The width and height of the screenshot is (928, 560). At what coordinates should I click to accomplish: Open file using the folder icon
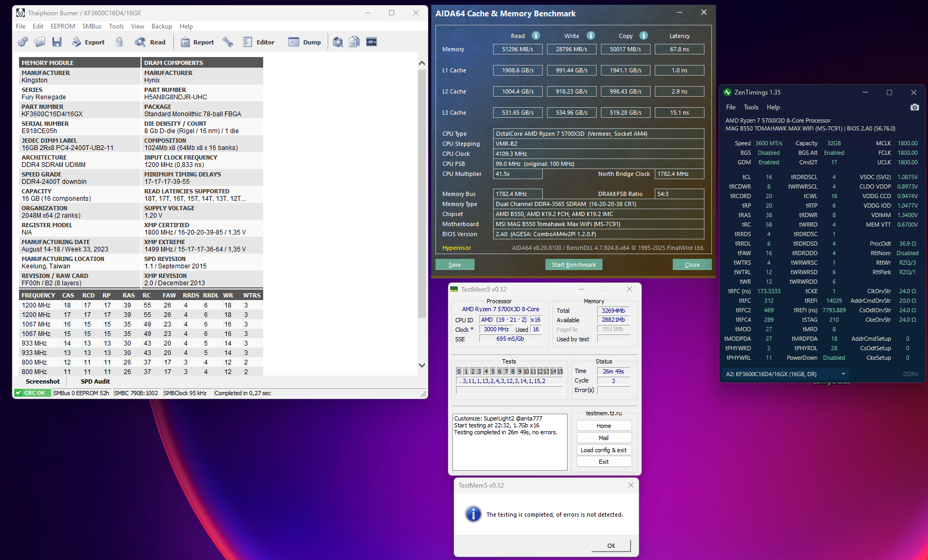(40, 42)
